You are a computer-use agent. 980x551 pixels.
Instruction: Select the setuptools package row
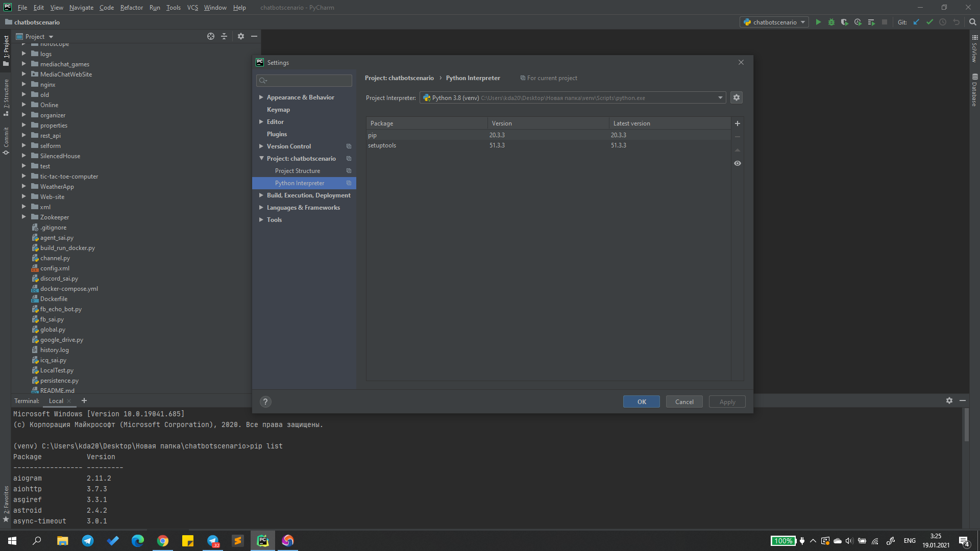click(x=549, y=145)
